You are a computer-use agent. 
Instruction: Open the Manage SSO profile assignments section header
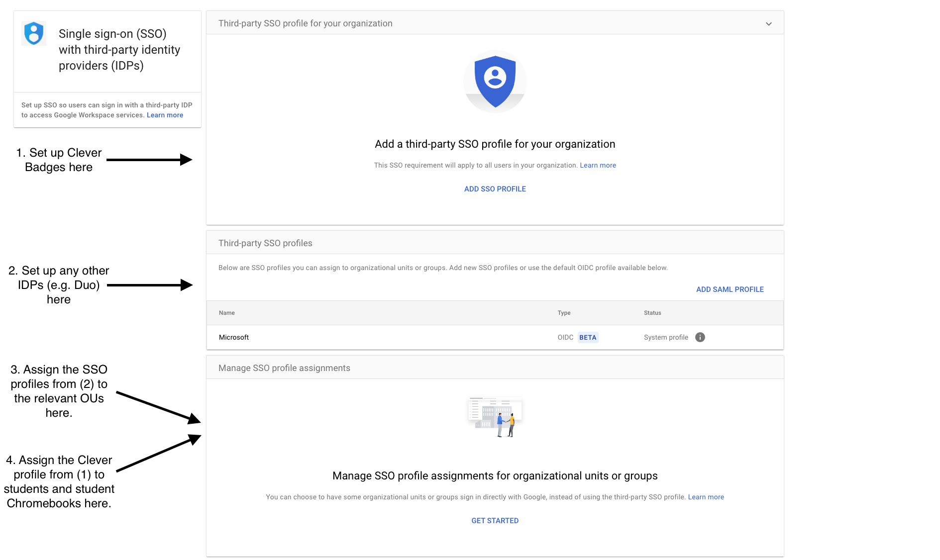(284, 368)
